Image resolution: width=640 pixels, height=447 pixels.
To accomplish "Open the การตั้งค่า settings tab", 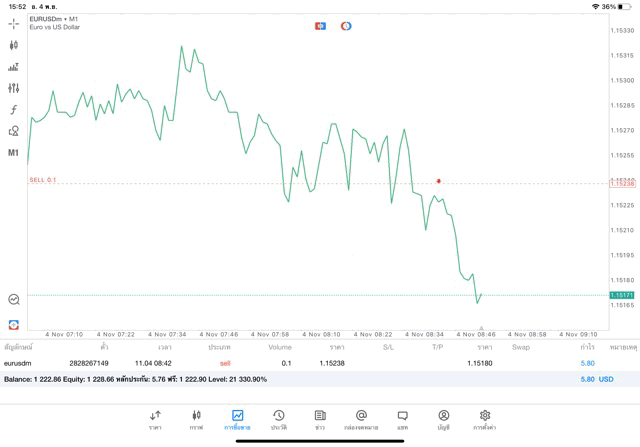I will coord(485,419).
